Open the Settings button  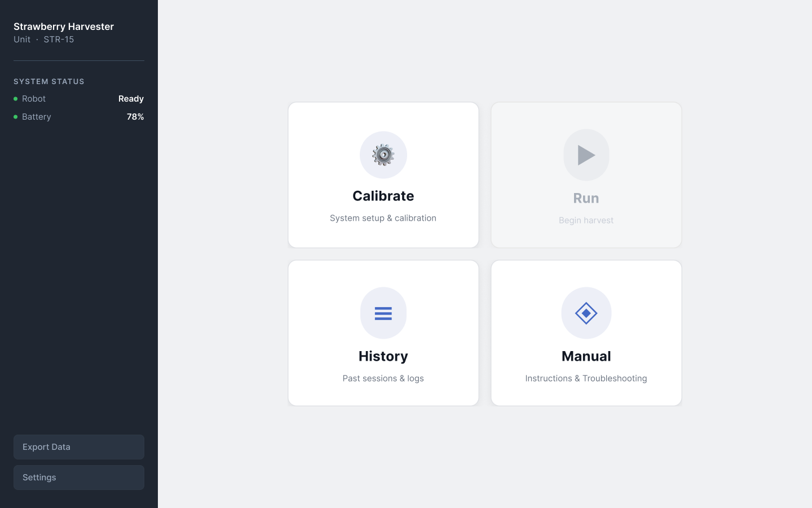click(x=79, y=478)
